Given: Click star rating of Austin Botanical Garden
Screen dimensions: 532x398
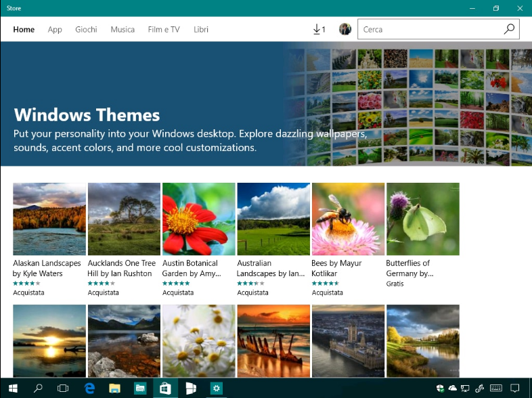Looking at the screenshot, I should [x=176, y=284].
